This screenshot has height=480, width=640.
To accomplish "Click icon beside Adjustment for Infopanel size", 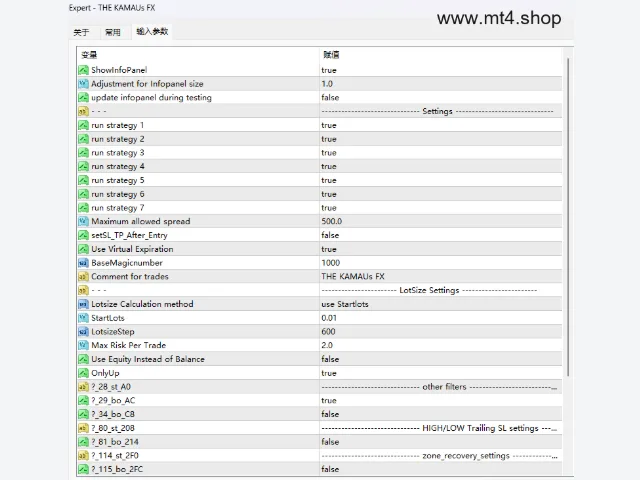I will coord(83,84).
